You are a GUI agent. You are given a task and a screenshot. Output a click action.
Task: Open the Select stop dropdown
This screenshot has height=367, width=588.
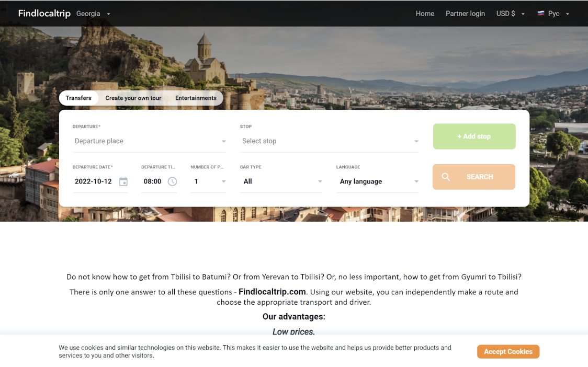(329, 141)
